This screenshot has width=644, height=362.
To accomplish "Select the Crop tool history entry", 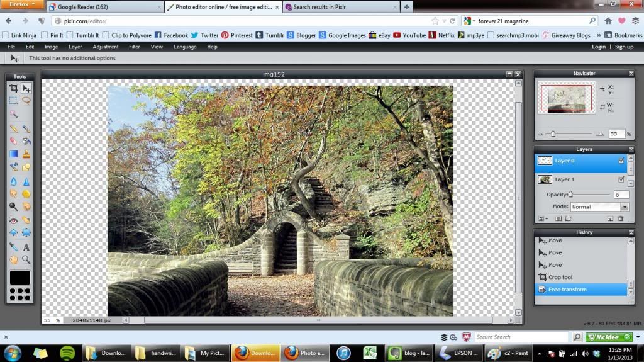I will pyautogui.click(x=559, y=277).
